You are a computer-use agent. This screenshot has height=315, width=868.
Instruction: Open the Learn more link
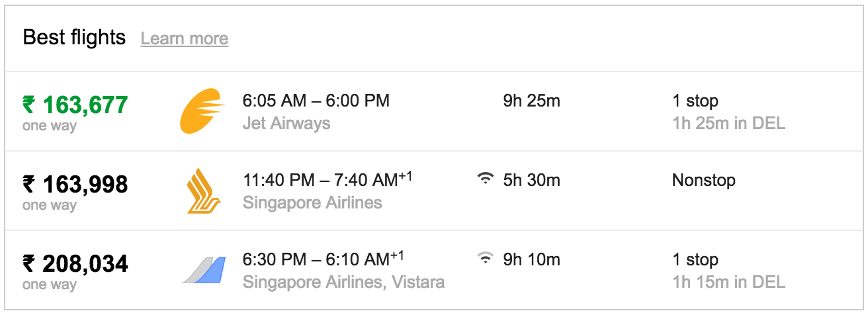pos(185,38)
